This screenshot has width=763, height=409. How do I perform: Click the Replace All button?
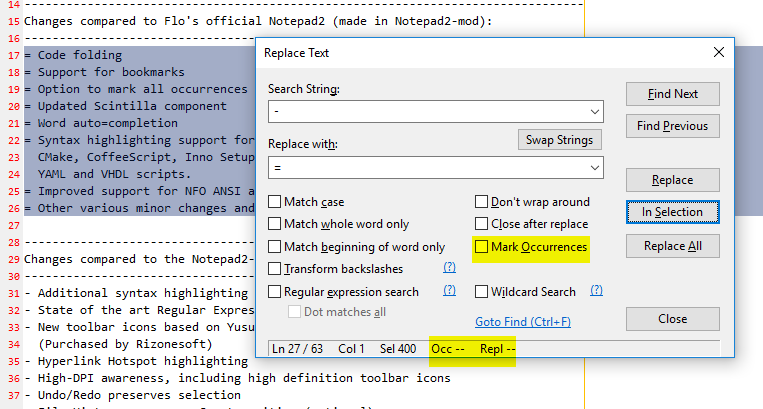(x=672, y=246)
